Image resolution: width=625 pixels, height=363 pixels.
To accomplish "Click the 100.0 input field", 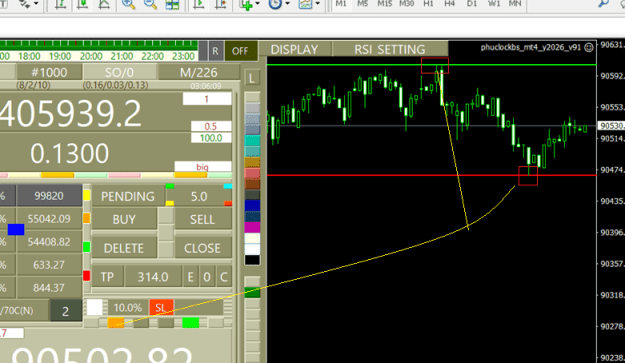I will pyautogui.click(x=211, y=138).
